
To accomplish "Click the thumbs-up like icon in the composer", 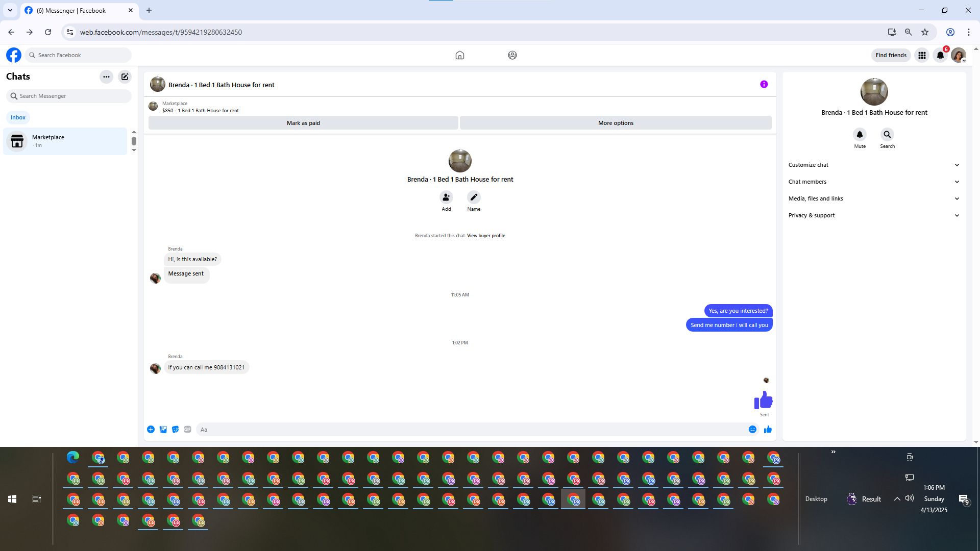I will pyautogui.click(x=768, y=430).
